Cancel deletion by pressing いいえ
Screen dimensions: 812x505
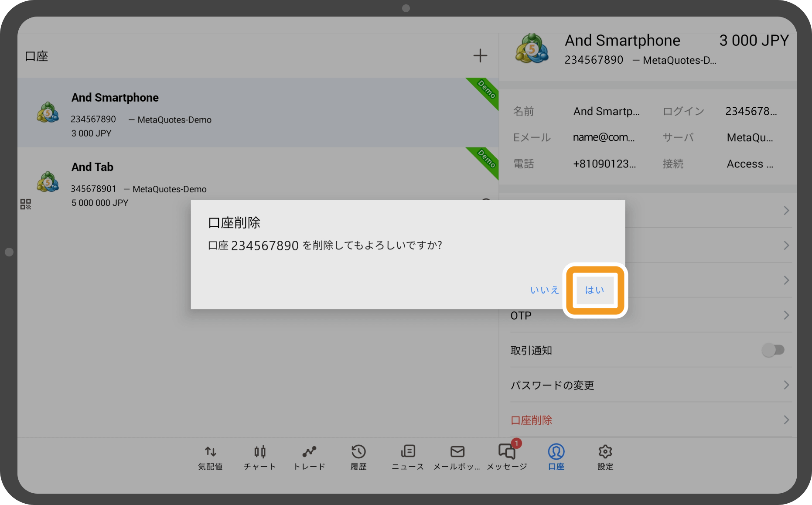coord(544,290)
